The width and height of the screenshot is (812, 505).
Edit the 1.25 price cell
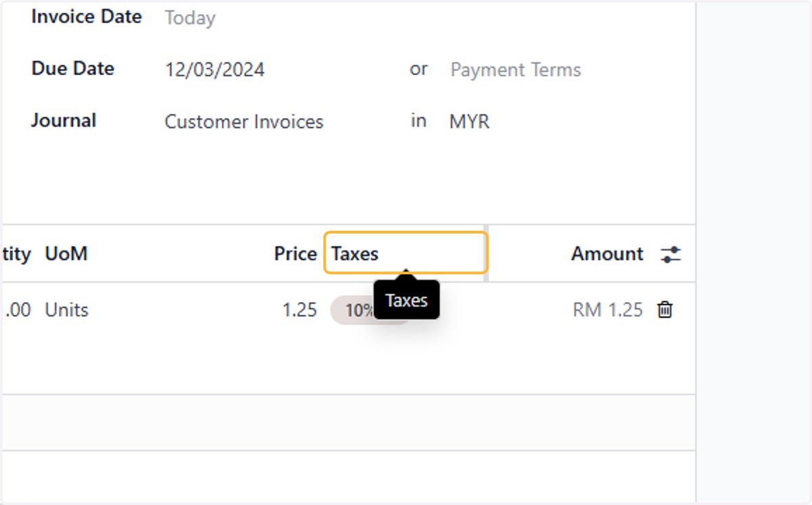299,310
